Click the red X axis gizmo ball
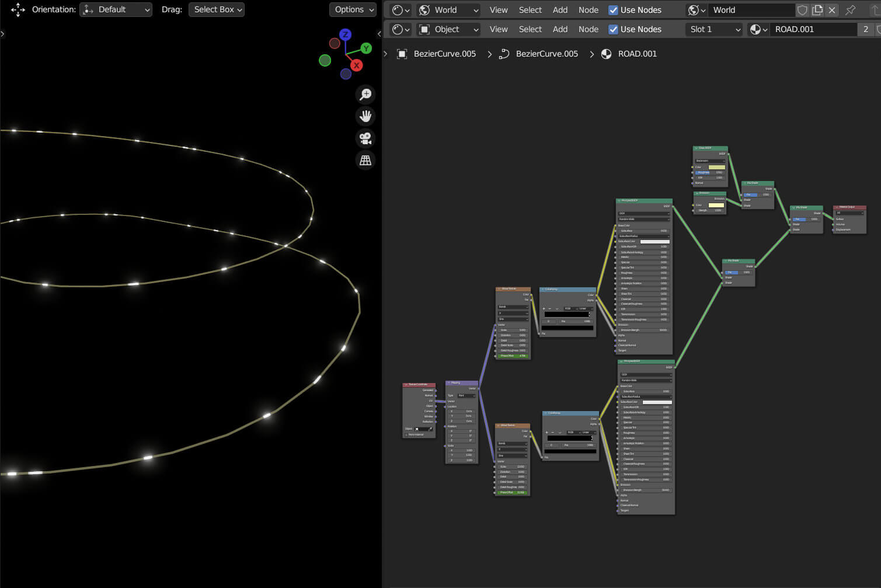881x588 pixels. pyautogui.click(x=356, y=65)
